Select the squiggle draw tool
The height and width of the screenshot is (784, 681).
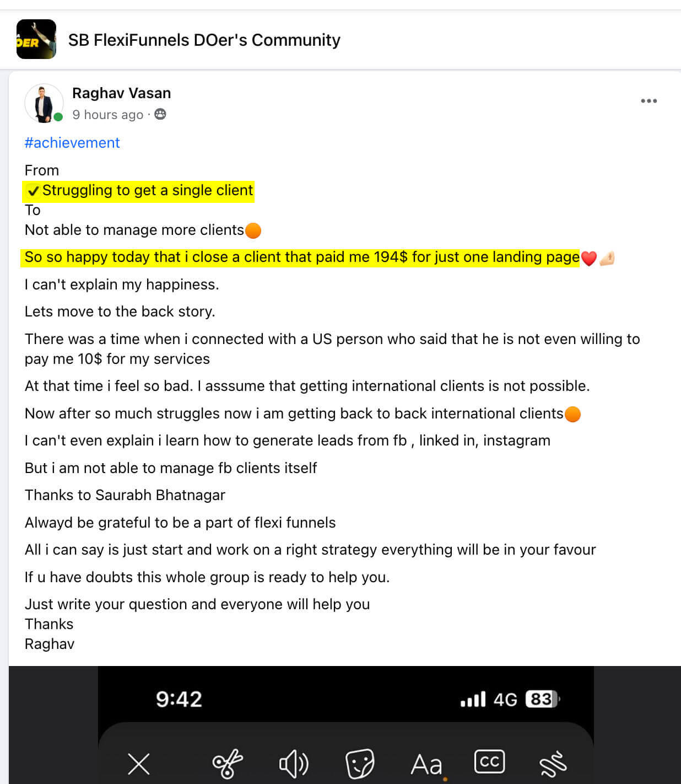tap(553, 764)
